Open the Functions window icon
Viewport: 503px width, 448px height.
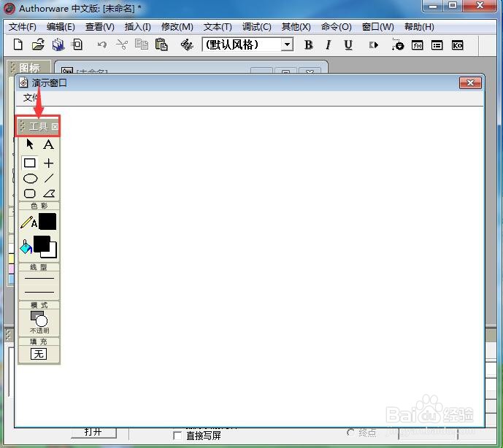click(418, 45)
